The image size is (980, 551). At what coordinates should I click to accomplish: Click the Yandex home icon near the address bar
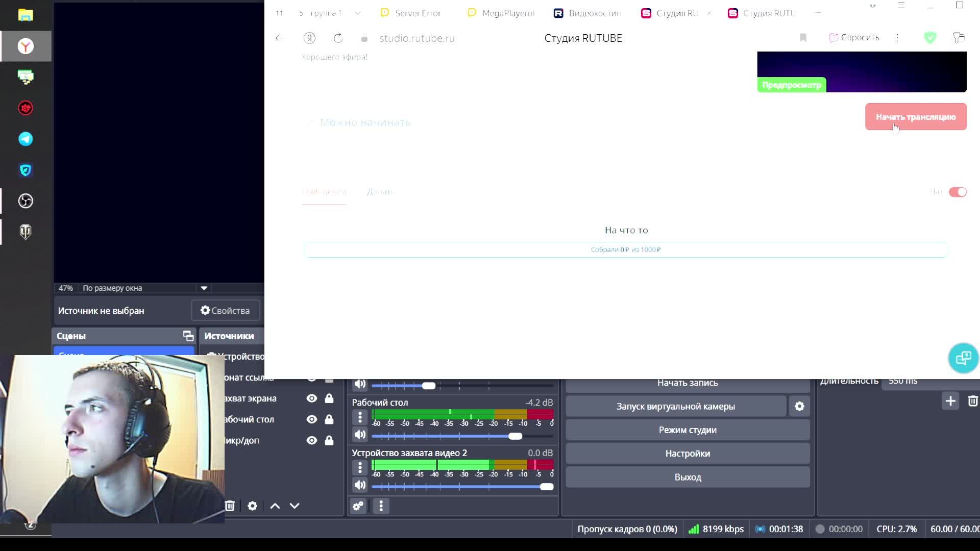[309, 38]
